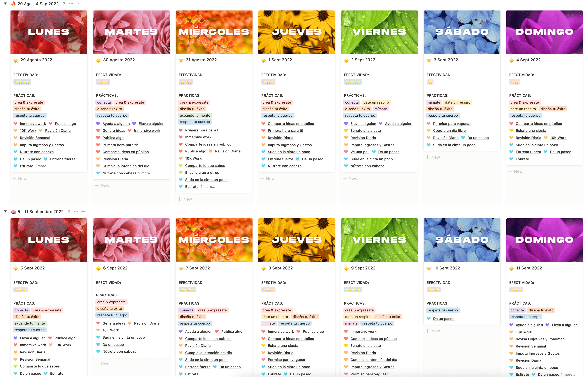Screen dimensions: 588x377
Task: Open the 29 Agosto 2022 LUNES cover image
Action: click(x=49, y=32)
